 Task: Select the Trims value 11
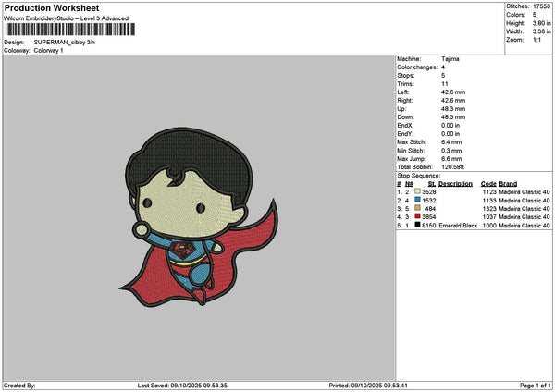coord(445,84)
